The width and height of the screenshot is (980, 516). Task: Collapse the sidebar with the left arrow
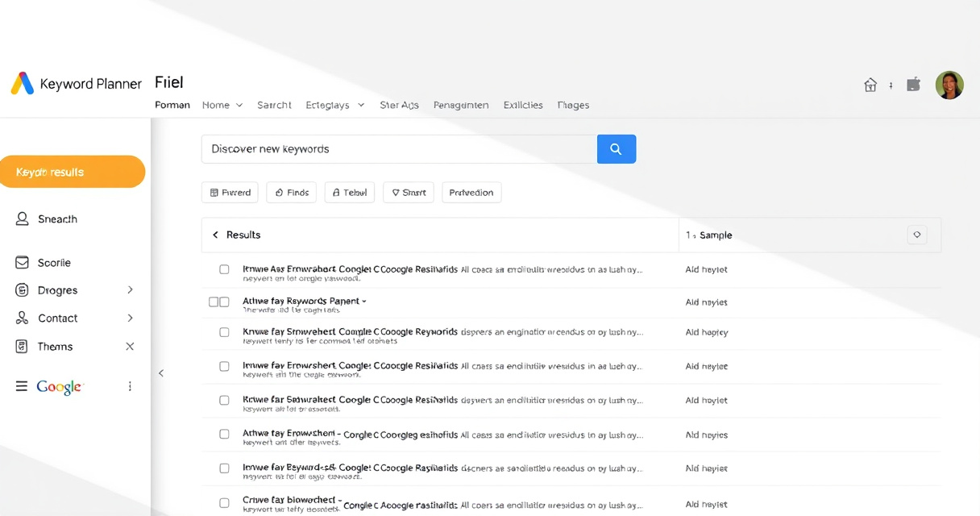(x=161, y=373)
